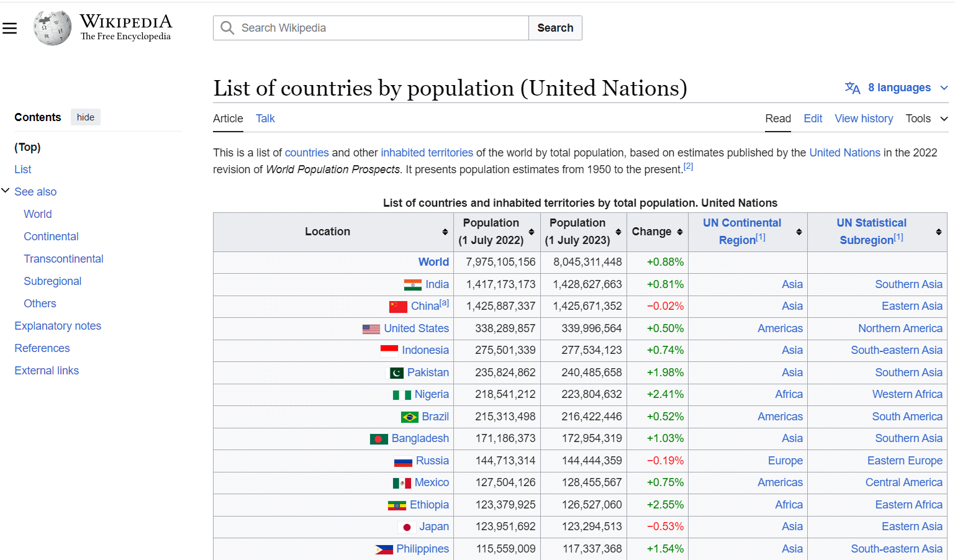Collapse the See also section

click(6, 191)
